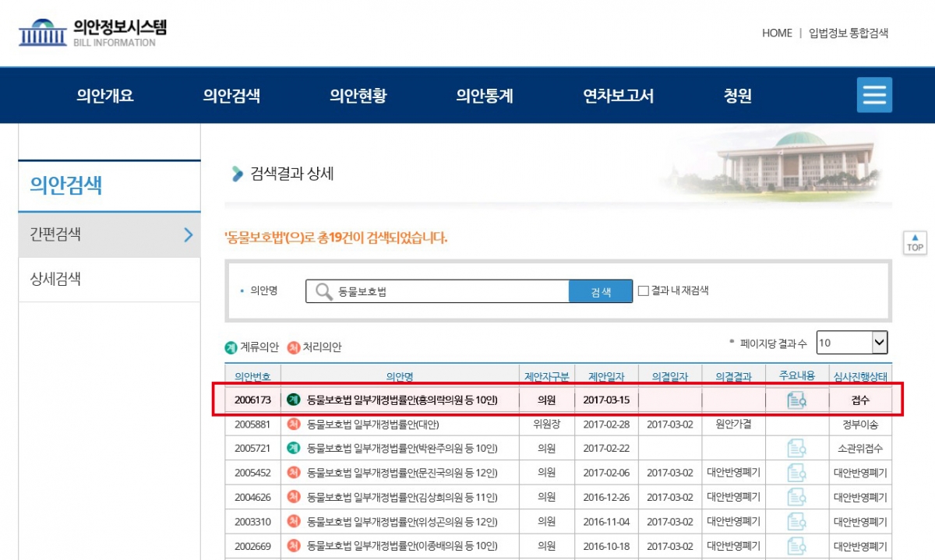Open bill 박완주의원 등 10인 title link
The width and height of the screenshot is (935, 560).
coord(402,449)
